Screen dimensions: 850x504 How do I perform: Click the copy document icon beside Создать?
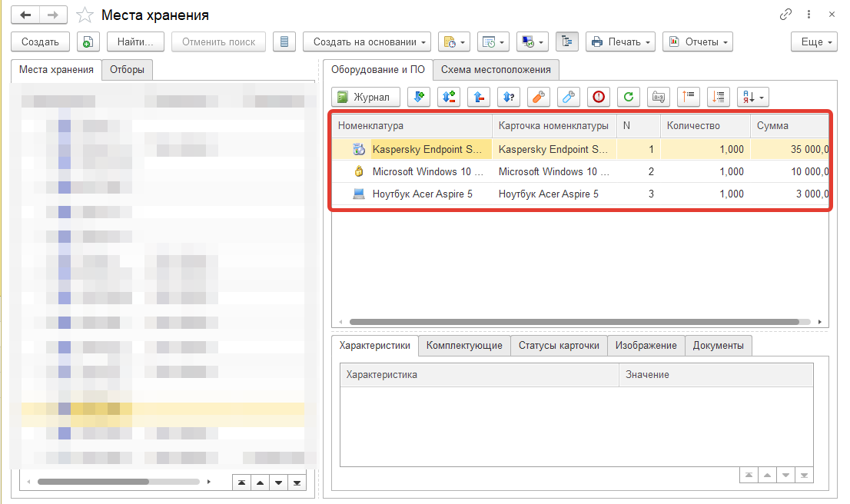click(88, 41)
